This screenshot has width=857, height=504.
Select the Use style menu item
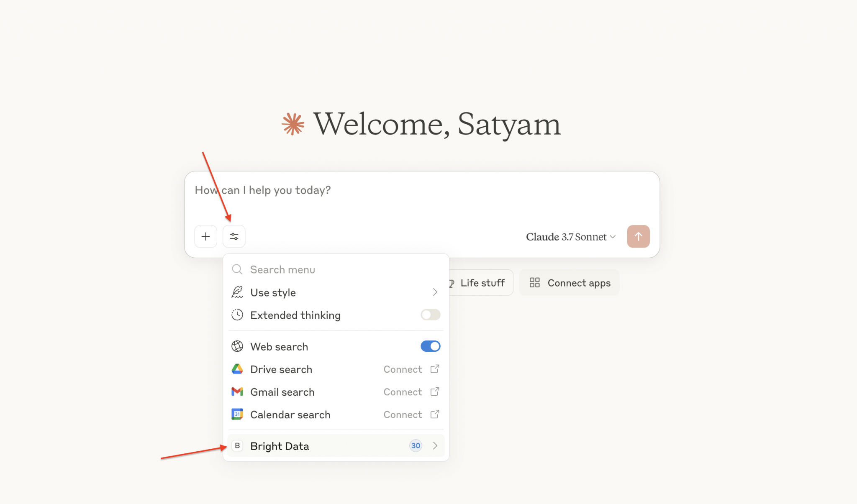(x=273, y=292)
